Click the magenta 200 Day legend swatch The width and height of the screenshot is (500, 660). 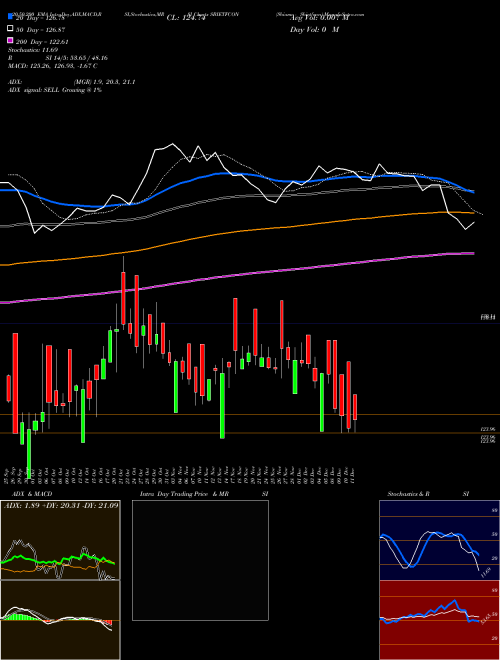[11, 40]
